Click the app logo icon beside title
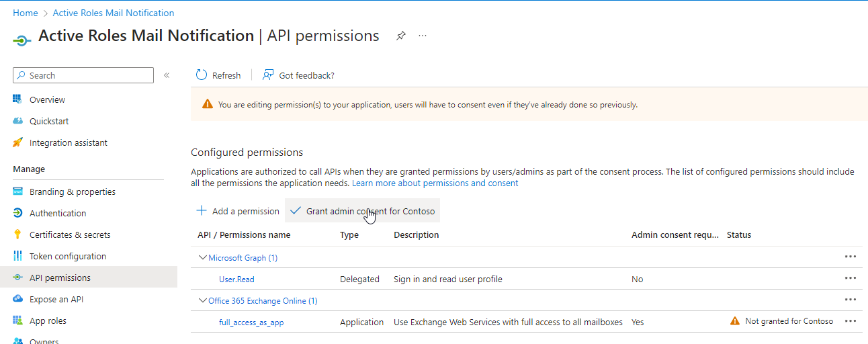The height and width of the screenshot is (344, 868). pyautogui.click(x=21, y=40)
